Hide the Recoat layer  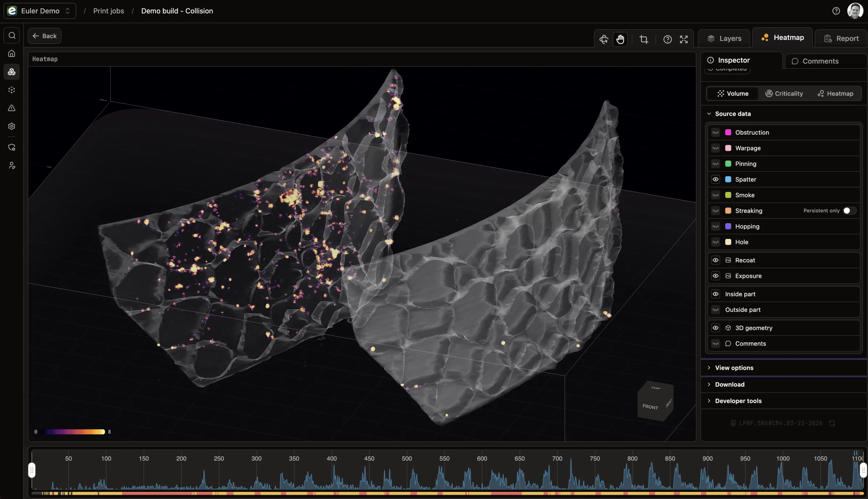click(x=715, y=260)
